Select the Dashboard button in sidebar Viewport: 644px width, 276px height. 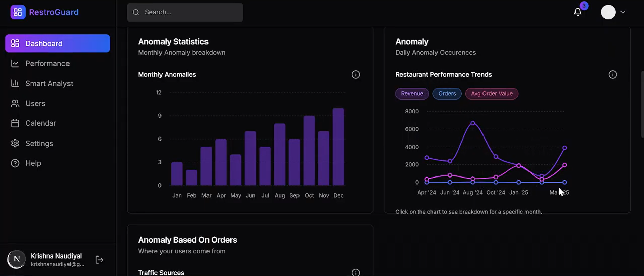(57, 43)
